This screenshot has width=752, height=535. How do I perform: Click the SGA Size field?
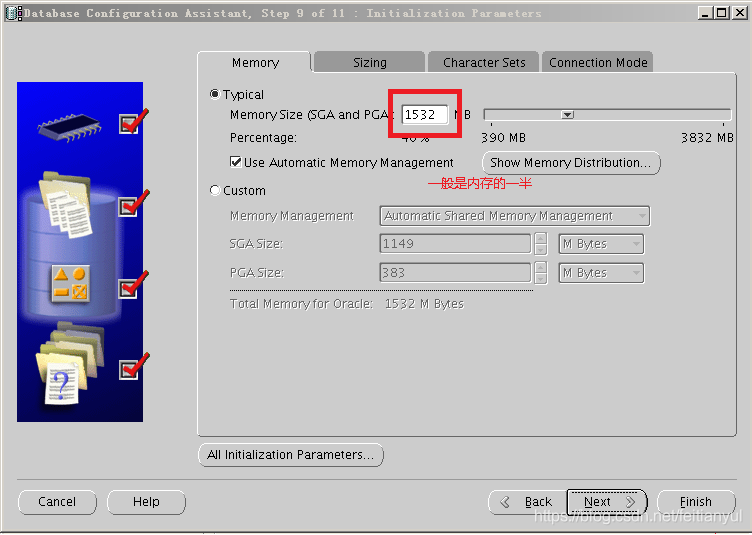click(x=455, y=244)
